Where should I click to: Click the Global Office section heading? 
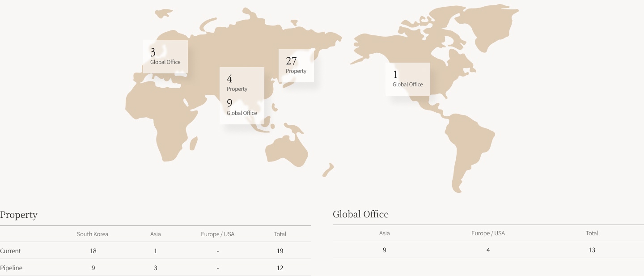coord(360,214)
